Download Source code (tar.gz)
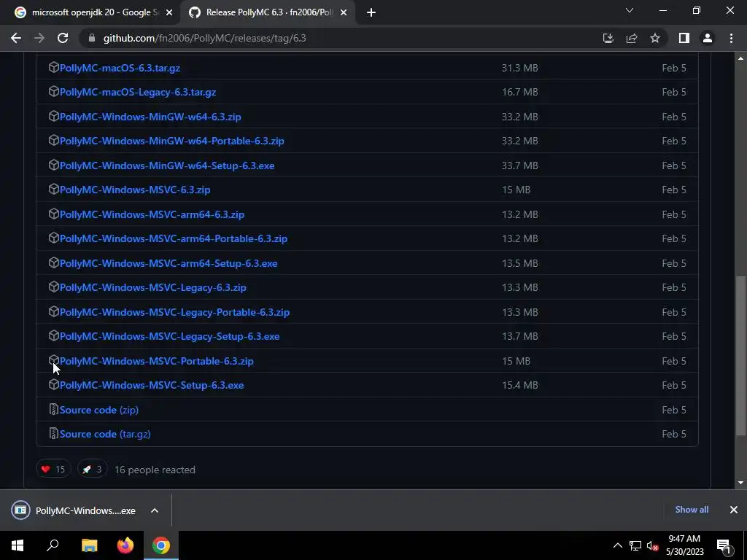Screen dimensions: 747x560 point(105,435)
